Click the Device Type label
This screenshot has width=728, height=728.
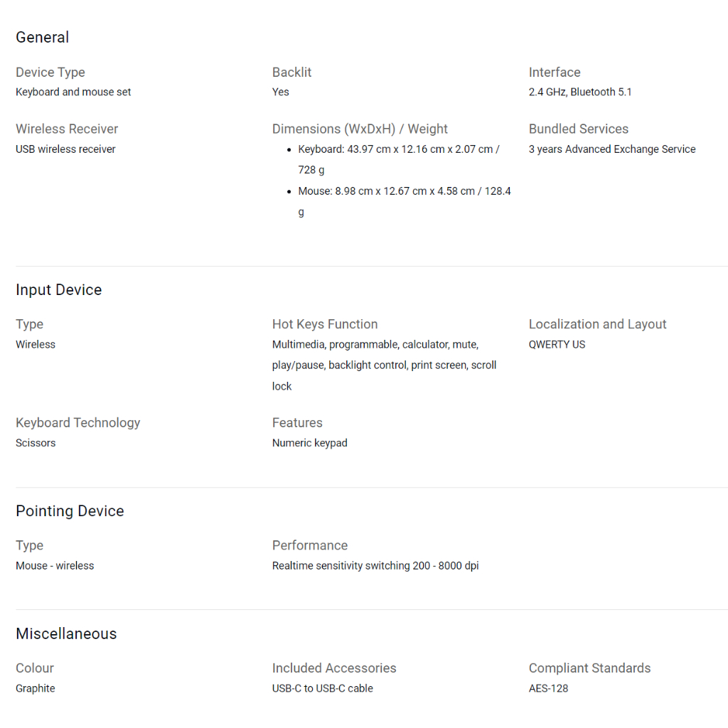point(50,73)
